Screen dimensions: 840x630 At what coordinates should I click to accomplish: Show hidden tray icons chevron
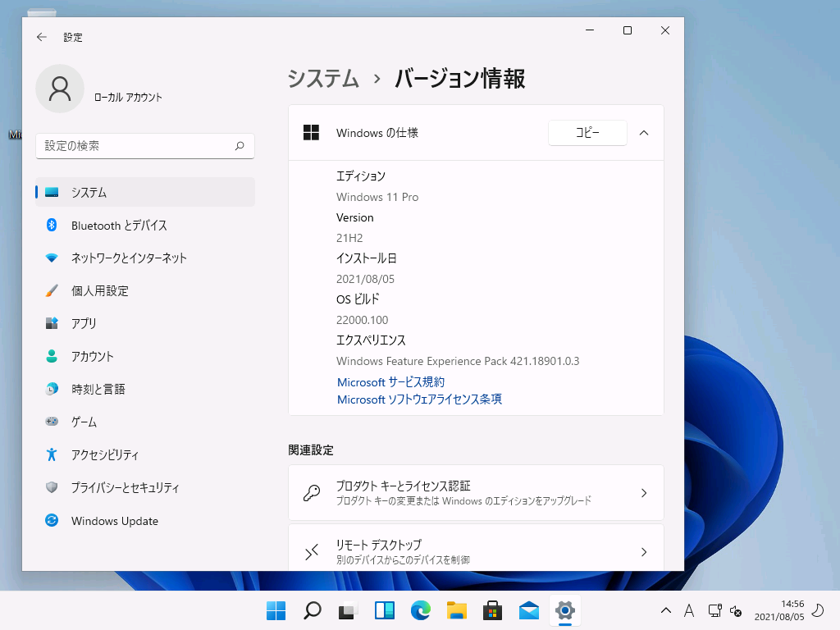(666, 610)
